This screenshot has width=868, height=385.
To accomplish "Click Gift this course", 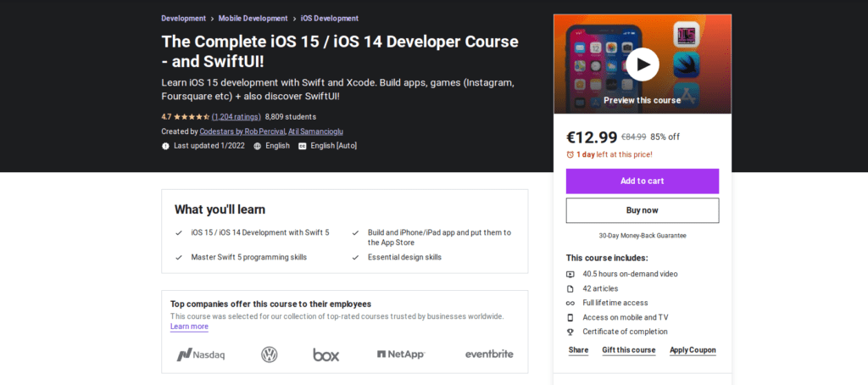I will 629,350.
